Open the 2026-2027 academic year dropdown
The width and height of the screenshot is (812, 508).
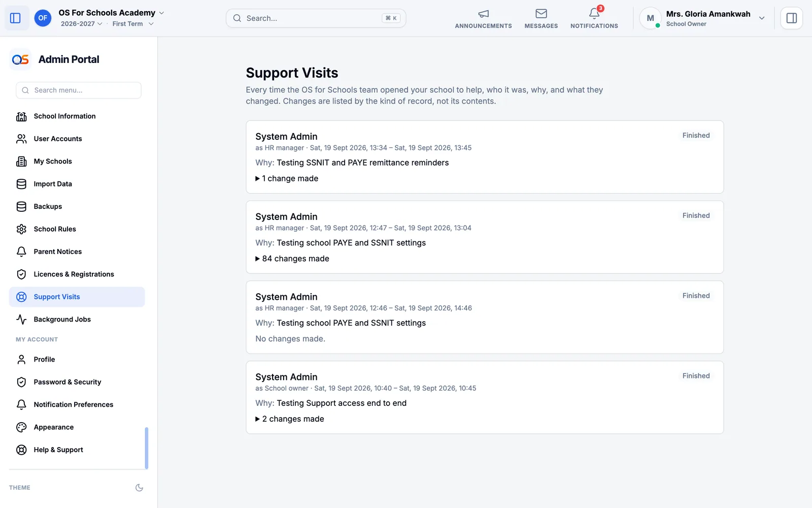81,24
